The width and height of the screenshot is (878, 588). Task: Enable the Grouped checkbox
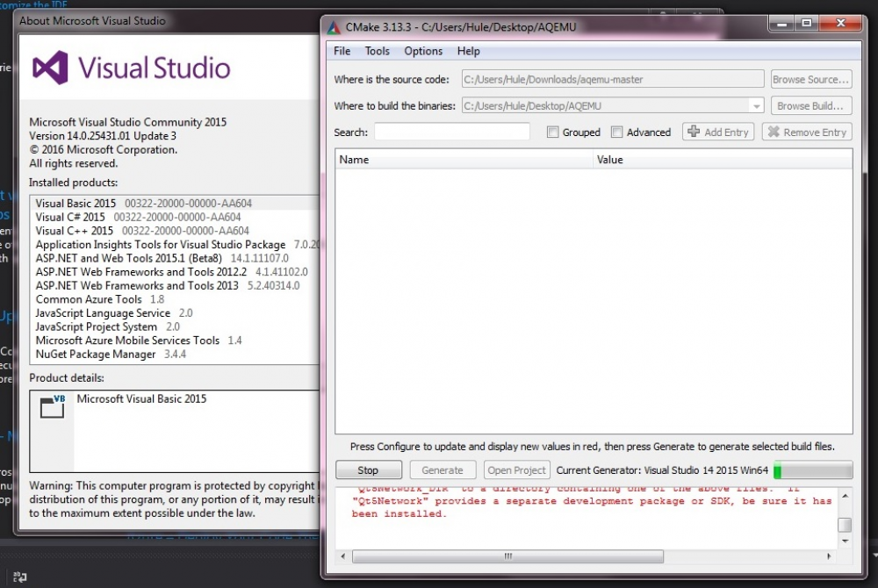point(552,132)
